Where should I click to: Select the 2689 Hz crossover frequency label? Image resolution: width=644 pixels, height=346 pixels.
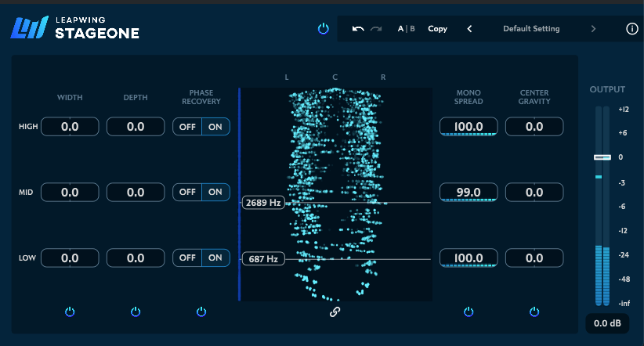pyautogui.click(x=262, y=203)
